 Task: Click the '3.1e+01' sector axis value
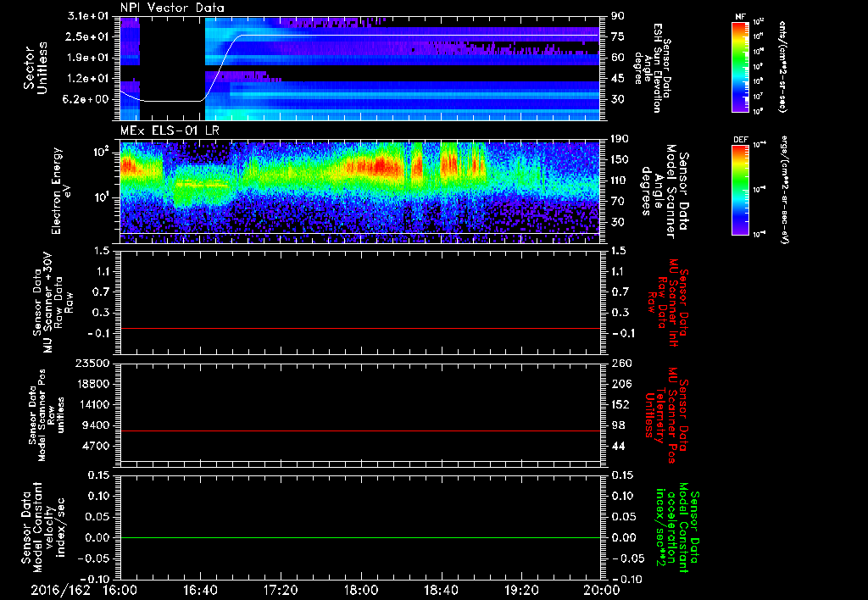coord(88,16)
